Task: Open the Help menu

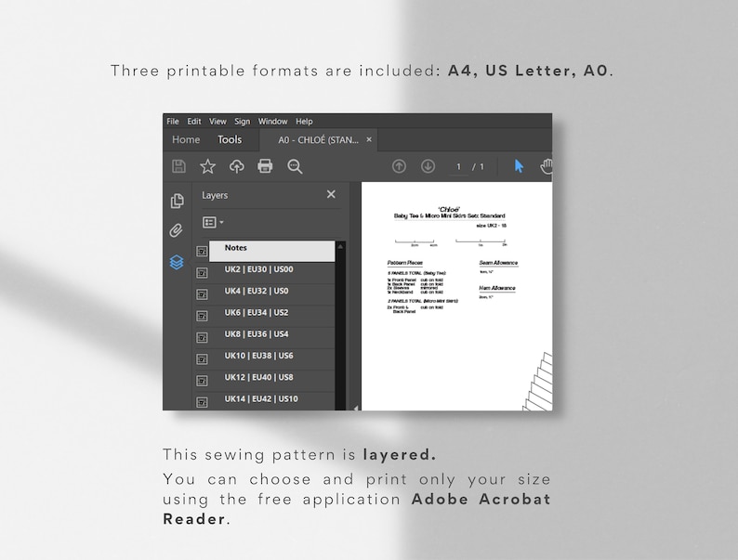Action: click(304, 122)
